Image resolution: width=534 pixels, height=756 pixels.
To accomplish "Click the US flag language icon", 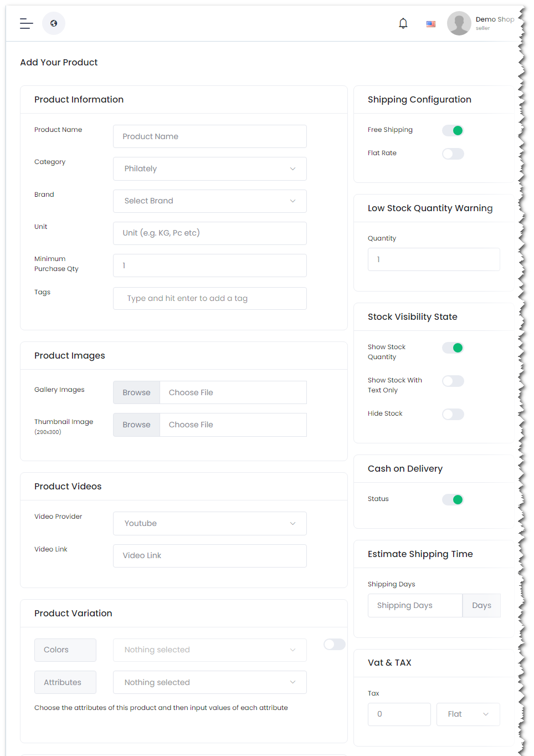I will click(x=431, y=24).
